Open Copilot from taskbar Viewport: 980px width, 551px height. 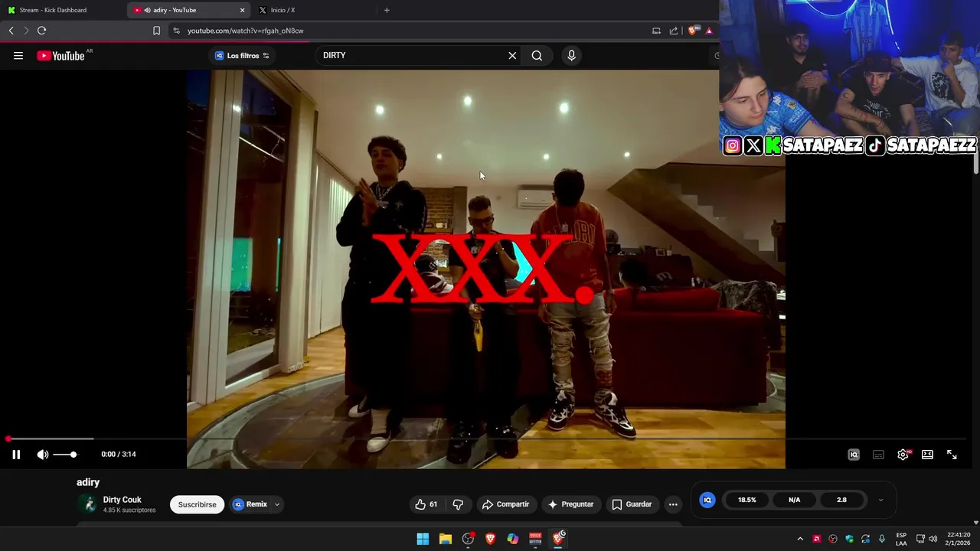[x=513, y=539]
